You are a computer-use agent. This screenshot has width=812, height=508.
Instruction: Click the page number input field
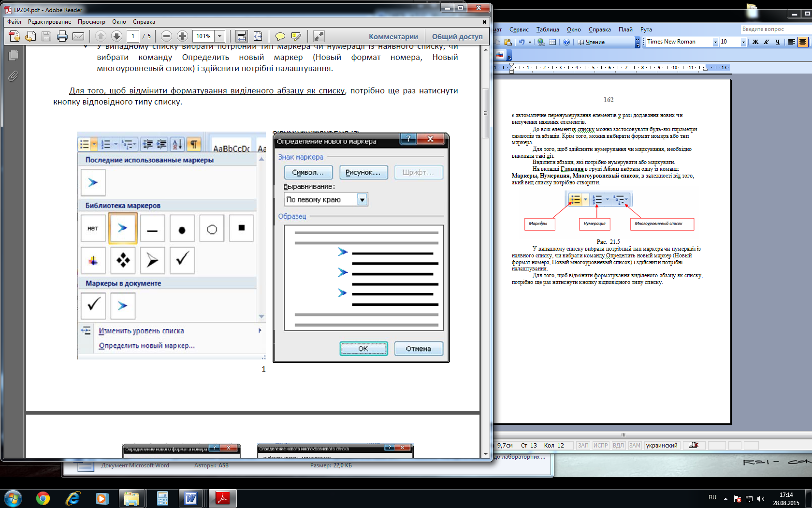[x=133, y=36]
